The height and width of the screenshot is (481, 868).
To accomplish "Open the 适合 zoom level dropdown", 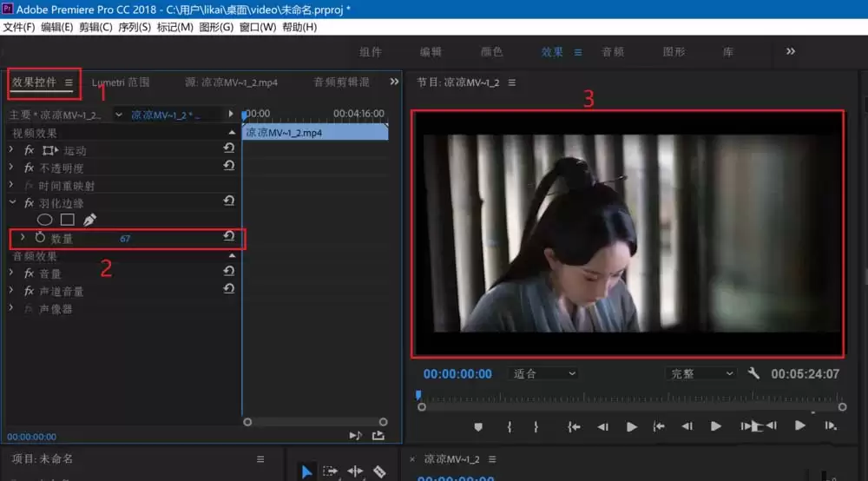I will pyautogui.click(x=544, y=373).
